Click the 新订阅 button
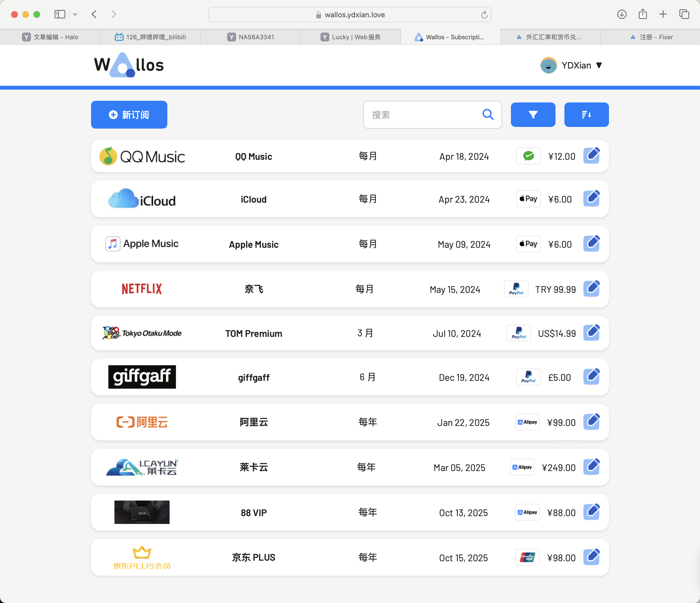This screenshot has width=700, height=603. [x=129, y=115]
